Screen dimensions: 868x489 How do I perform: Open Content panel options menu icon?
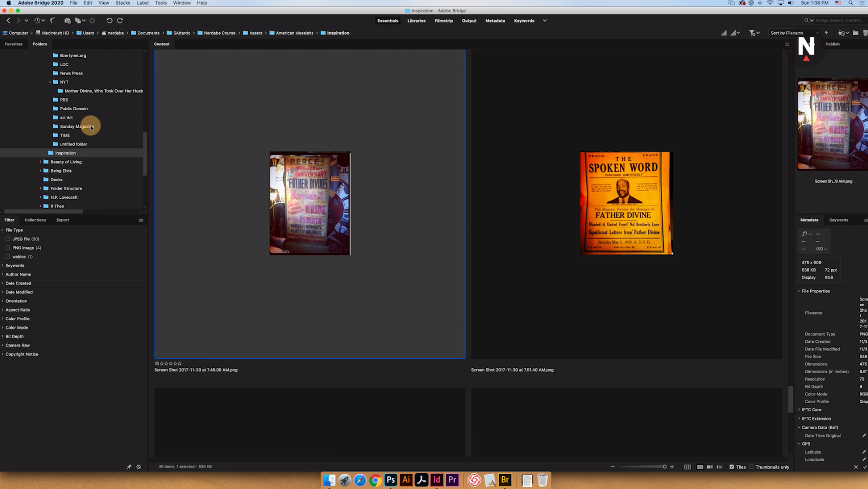[787, 44]
